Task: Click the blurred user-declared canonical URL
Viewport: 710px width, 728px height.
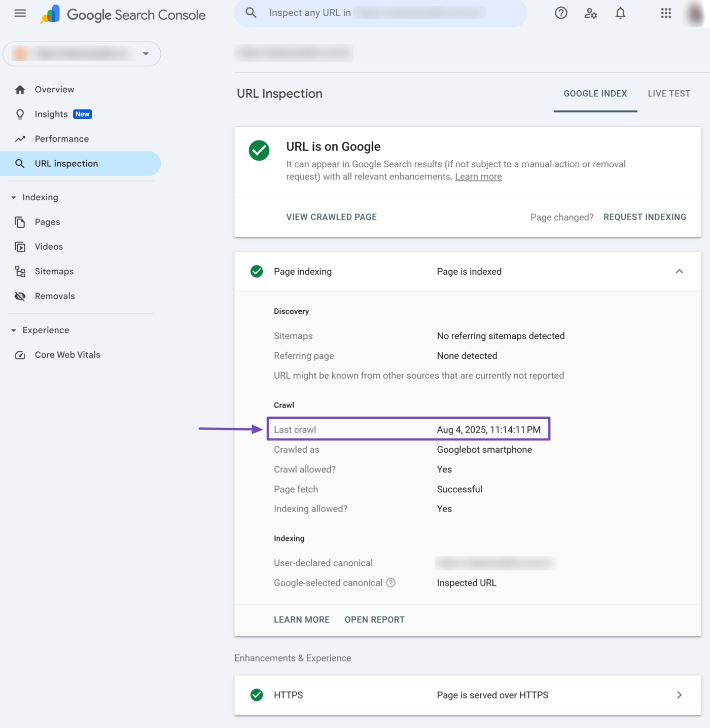Action: tap(495, 563)
